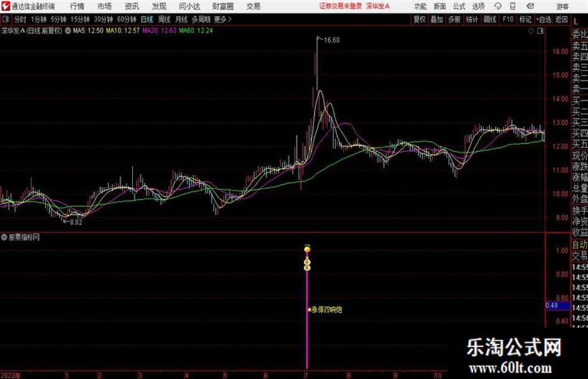The image size is (588, 379).
Task: Toggle the left sidebar panel icon
Action: (6, 19)
